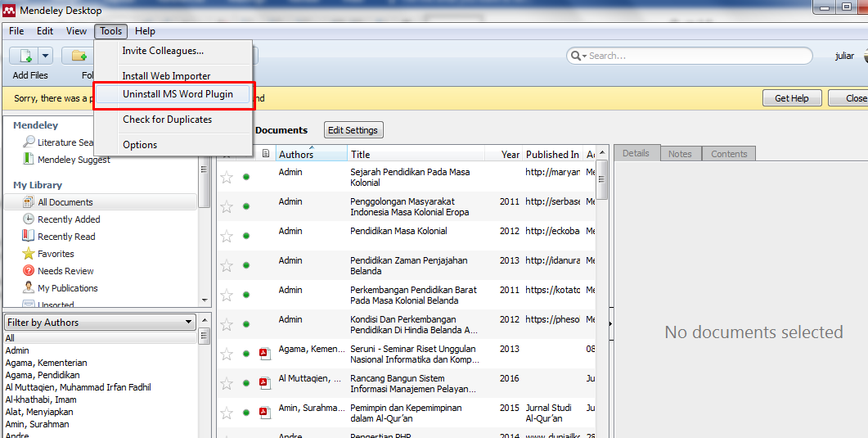This screenshot has width=868, height=438.
Task: Select 'All' in the author filter list
Action: 100,338
